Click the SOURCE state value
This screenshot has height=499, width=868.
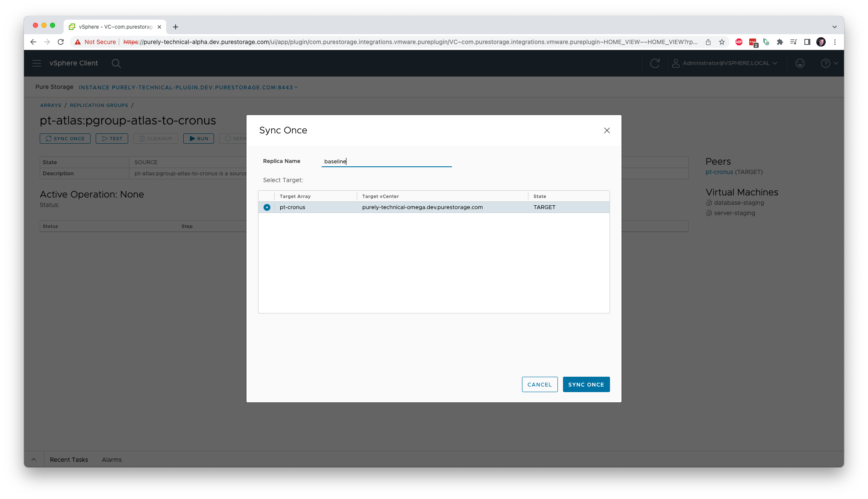pos(146,162)
